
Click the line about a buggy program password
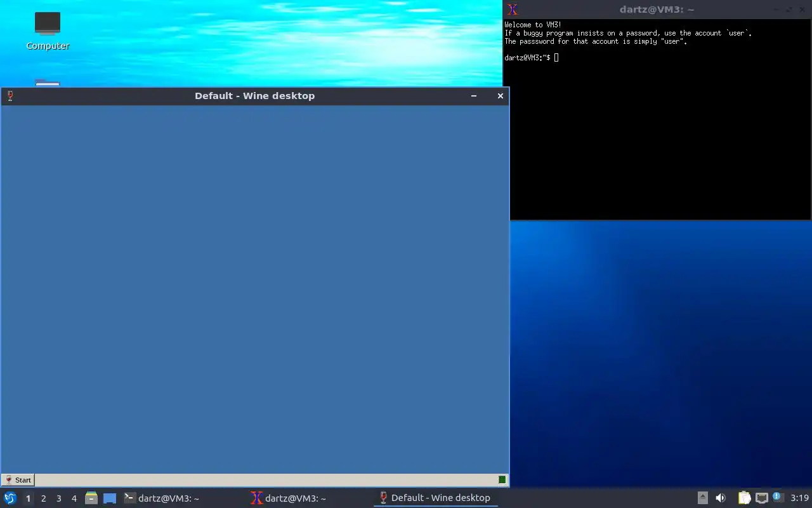[x=628, y=33]
